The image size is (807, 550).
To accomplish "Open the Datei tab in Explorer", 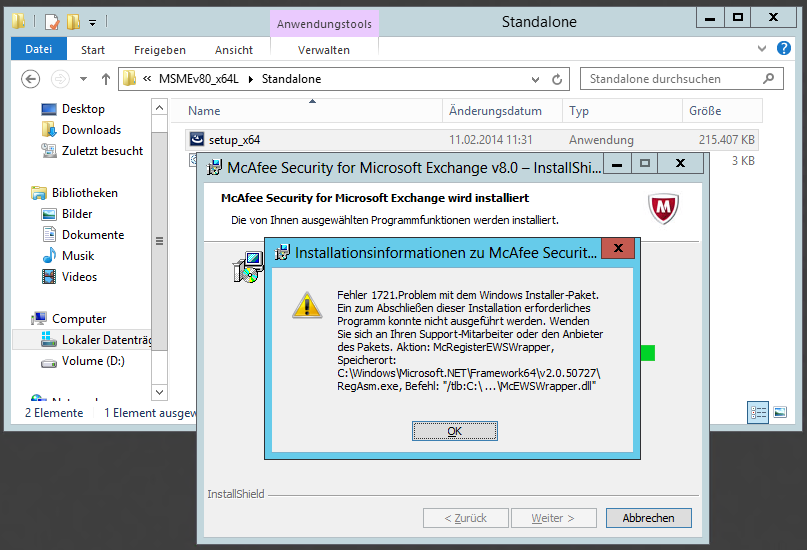I will (39, 49).
